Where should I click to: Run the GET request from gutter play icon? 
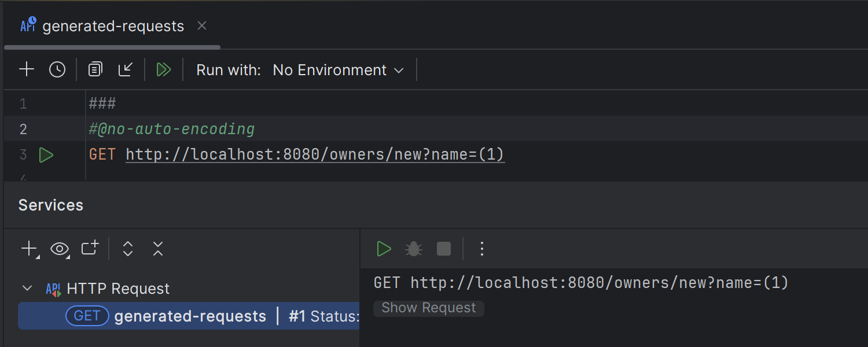pyautogui.click(x=46, y=154)
